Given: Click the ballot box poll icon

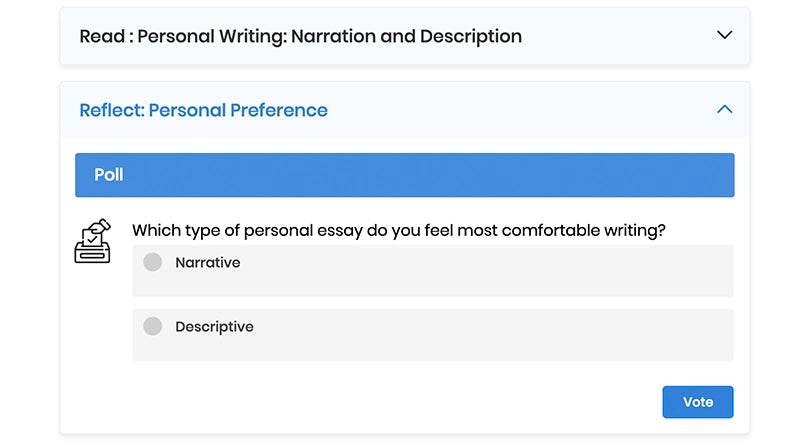Looking at the screenshot, I should (x=93, y=241).
